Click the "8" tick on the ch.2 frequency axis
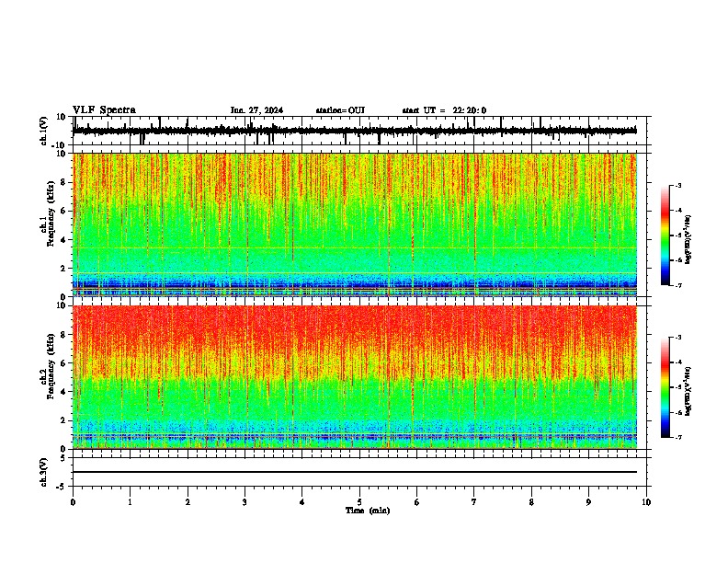 (63, 335)
